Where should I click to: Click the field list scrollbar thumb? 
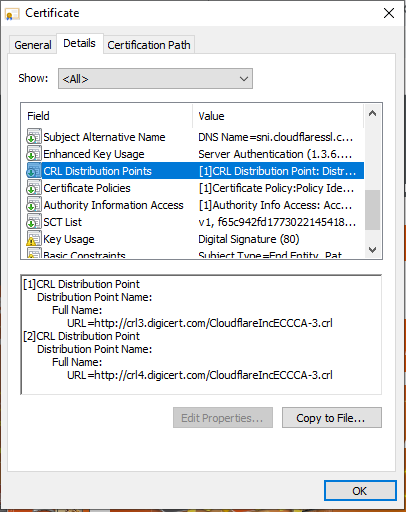coord(373,210)
